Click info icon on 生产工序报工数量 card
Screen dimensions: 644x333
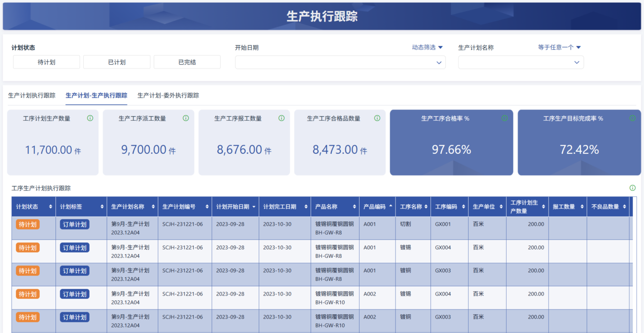tap(282, 118)
